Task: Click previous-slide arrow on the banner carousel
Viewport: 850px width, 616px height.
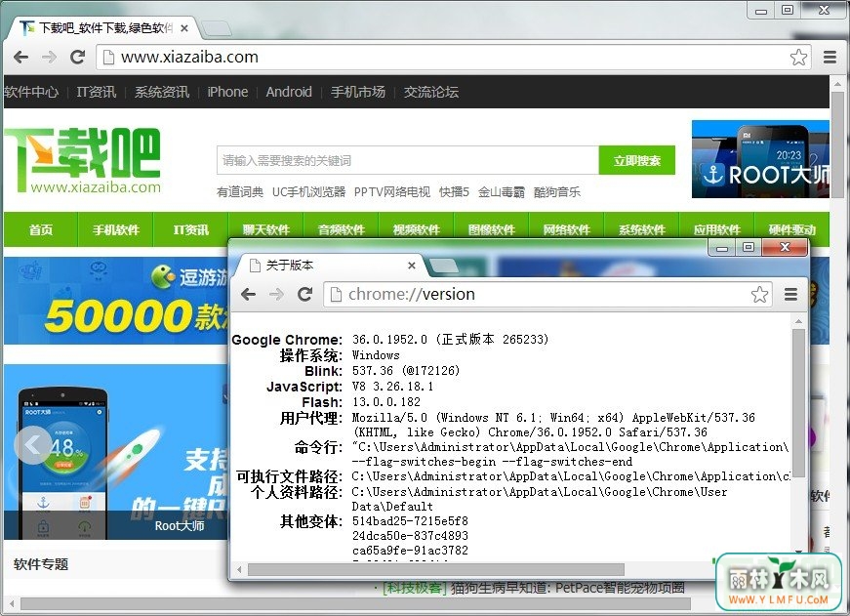Action: coord(32,445)
